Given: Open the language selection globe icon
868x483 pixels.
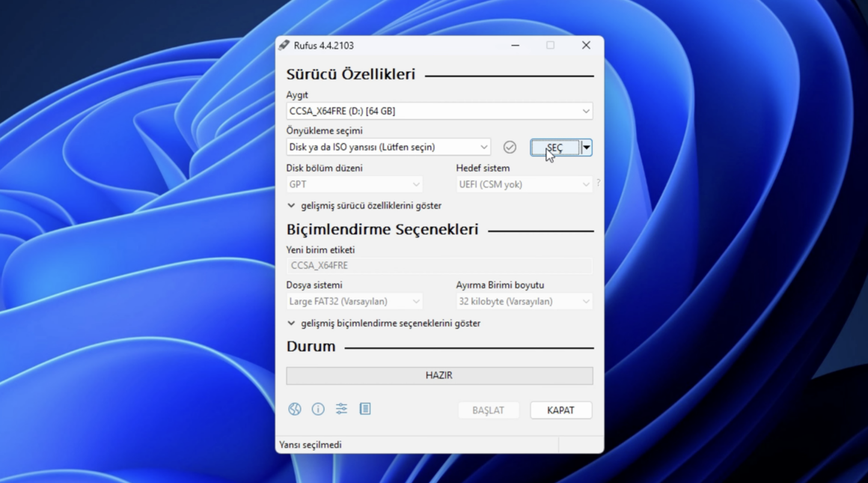Looking at the screenshot, I should click(295, 410).
